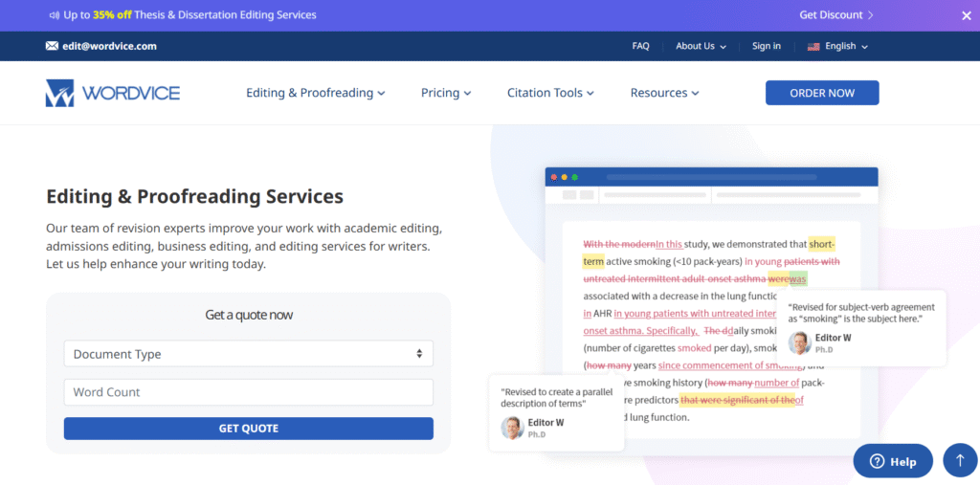Open the Document Type select box
The height and width of the screenshot is (485, 980).
pos(248,354)
